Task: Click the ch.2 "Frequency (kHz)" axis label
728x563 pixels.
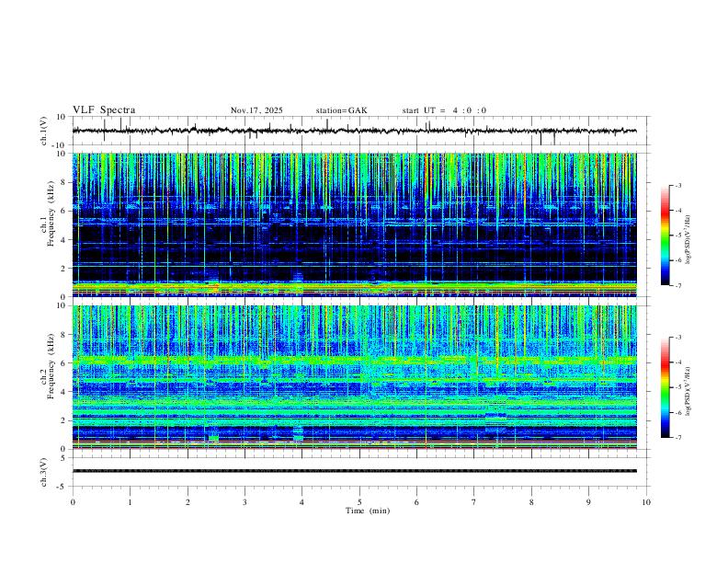Action: (x=51, y=366)
